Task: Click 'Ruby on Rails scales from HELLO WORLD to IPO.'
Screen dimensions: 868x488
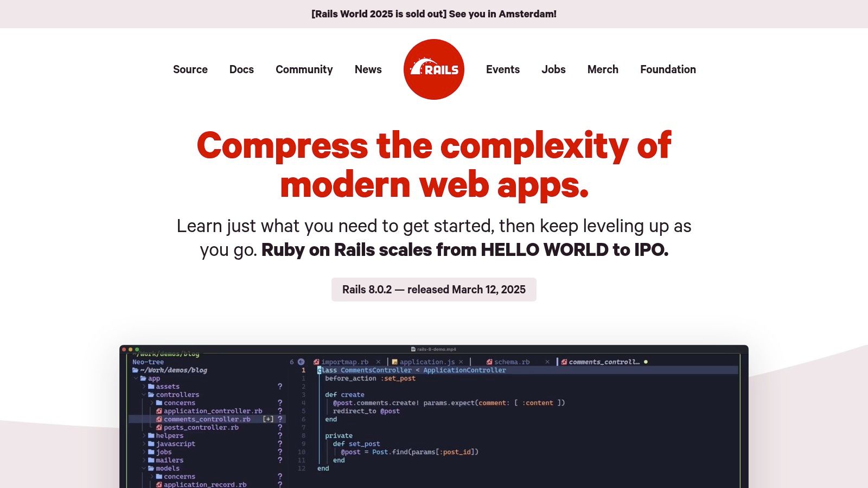Action: [x=465, y=250]
